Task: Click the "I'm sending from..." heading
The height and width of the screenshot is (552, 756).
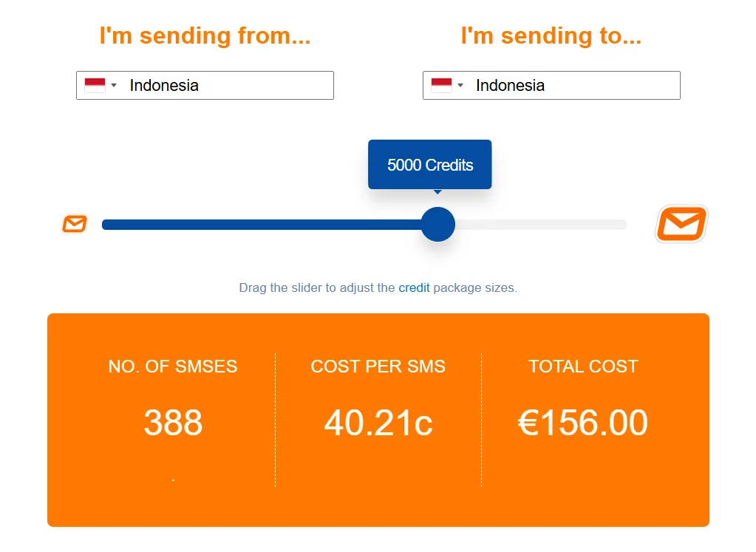Action: (x=205, y=35)
